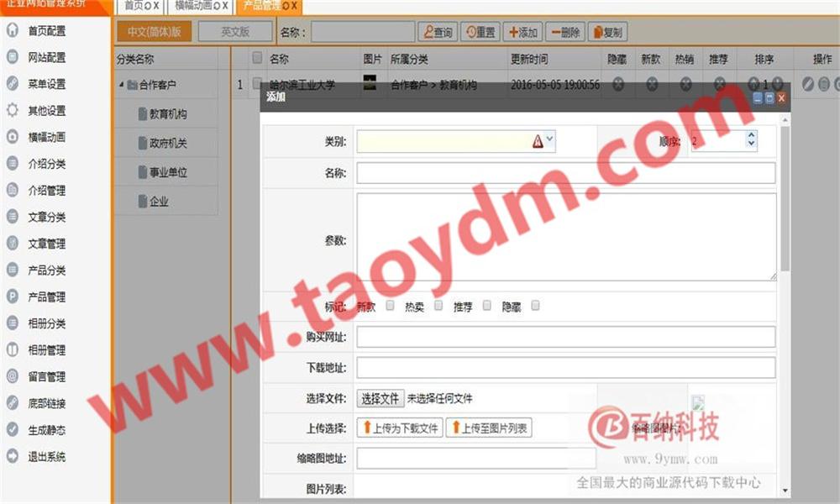Screen dimensions: 840x504
Task: Click the 其他设置 gear icon
Action: (x=13, y=110)
